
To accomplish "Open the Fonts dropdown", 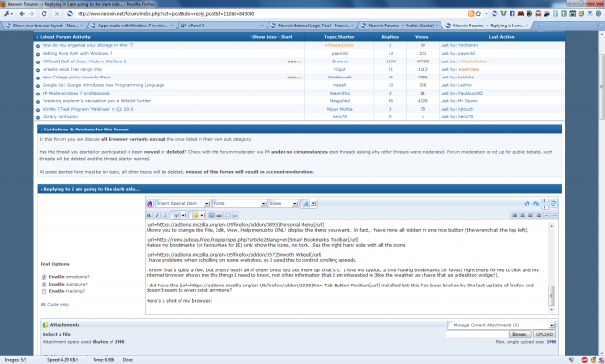I will [239, 204].
